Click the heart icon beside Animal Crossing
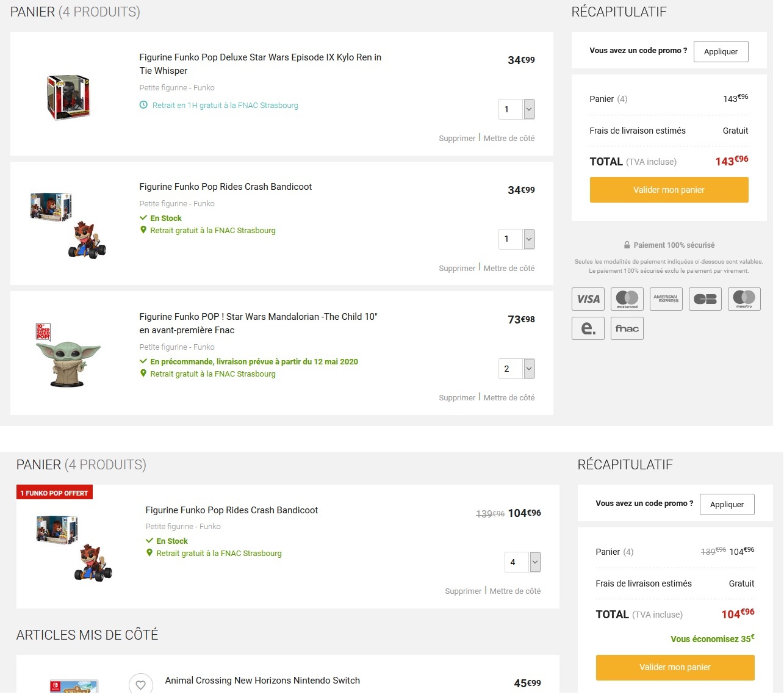This screenshot has height=697, width=784. (x=140, y=685)
